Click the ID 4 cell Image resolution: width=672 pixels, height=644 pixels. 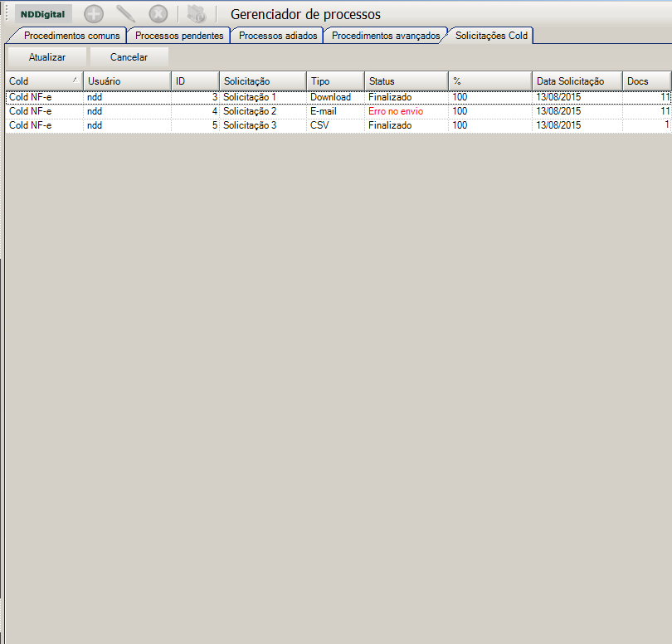196,111
